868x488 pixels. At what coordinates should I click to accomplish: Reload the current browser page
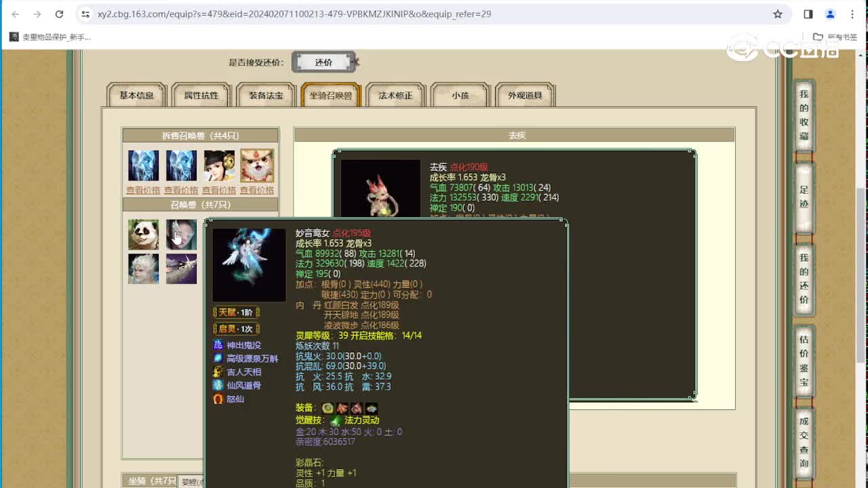pyautogui.click(x=59, y=14)
